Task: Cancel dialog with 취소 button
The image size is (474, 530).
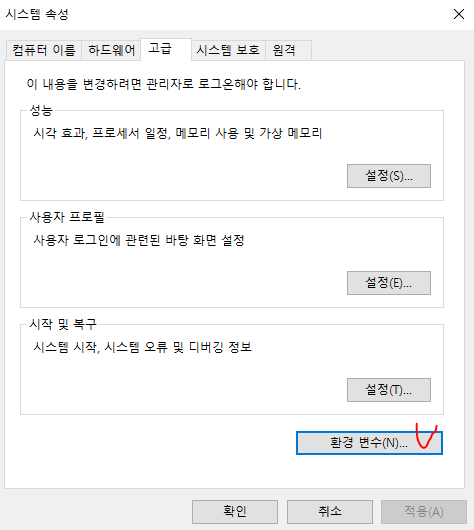Action: coord(330,512)
